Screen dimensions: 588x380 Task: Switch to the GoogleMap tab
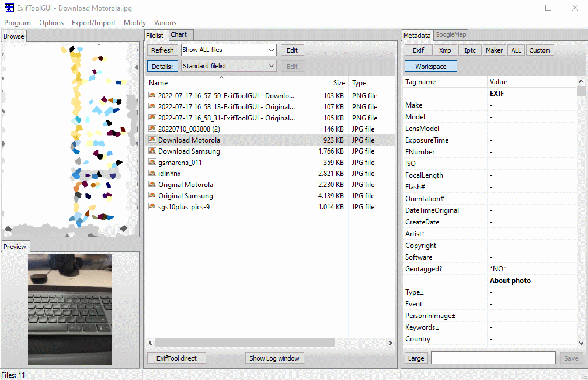click(x=450, y=35)
